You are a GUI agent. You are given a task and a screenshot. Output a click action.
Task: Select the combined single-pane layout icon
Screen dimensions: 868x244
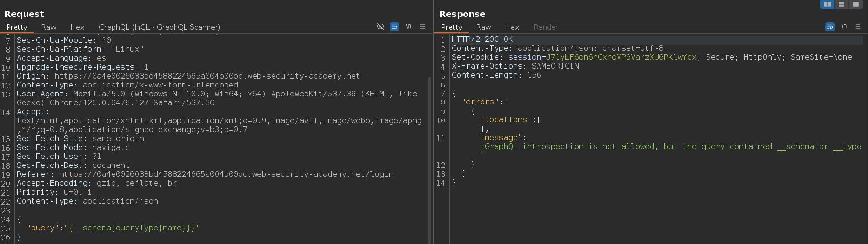856,4
